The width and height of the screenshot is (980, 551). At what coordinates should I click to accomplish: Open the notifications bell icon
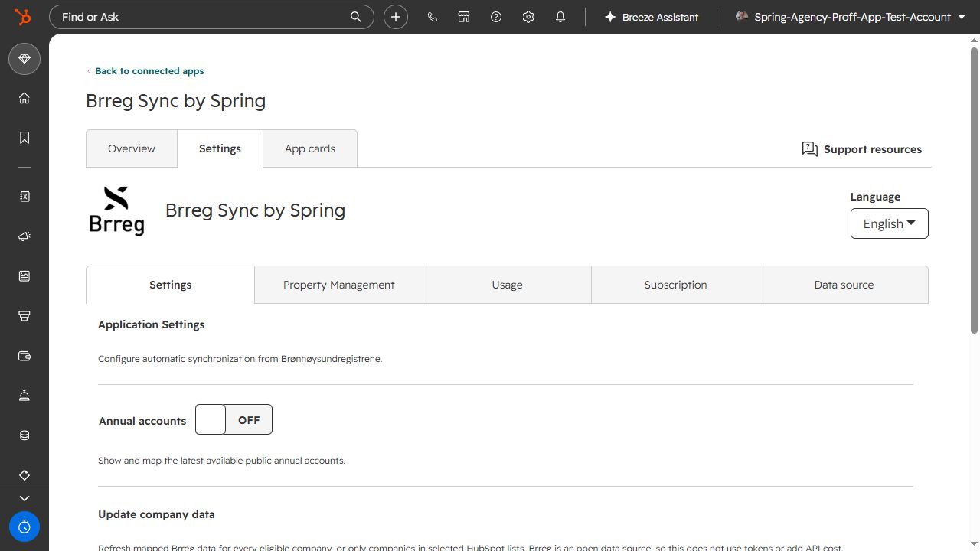click(560, 17)
